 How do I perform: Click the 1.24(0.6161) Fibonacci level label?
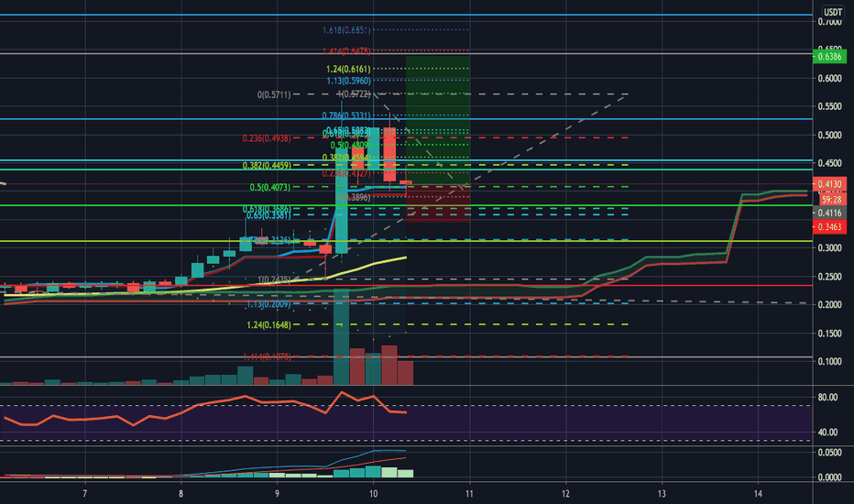[x=348, y=70]
